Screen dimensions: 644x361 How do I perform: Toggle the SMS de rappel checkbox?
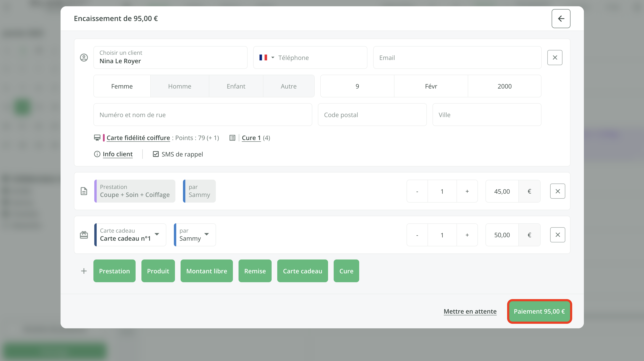pos(156,154)
